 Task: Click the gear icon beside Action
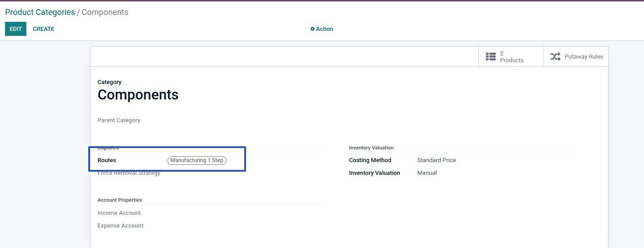(x=312, y=29)
